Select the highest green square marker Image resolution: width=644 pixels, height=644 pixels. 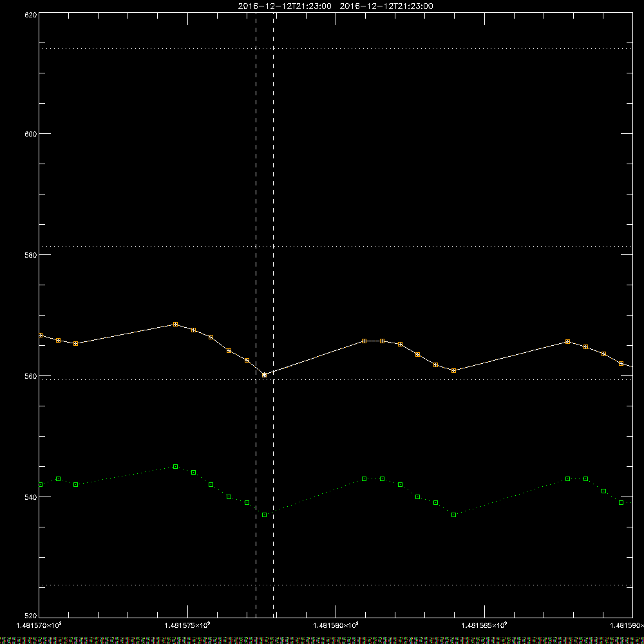pyautogui.click(x=176, y=466)
